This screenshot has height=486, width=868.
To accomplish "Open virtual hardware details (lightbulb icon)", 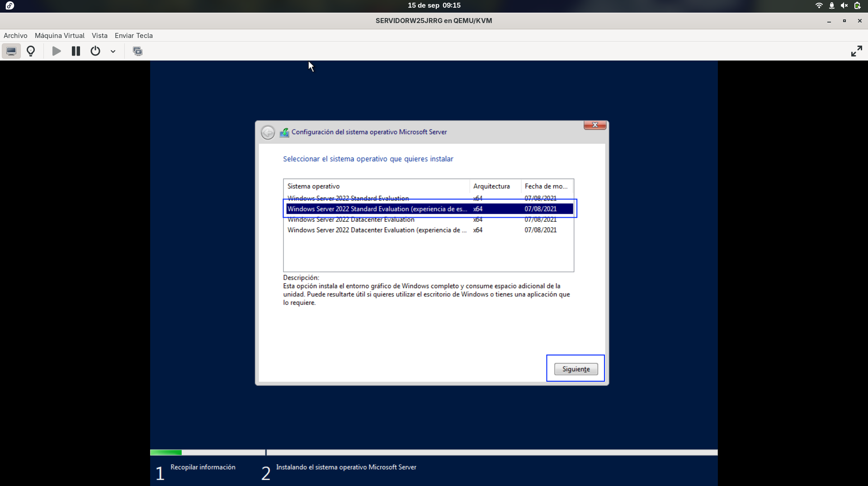I will tap(31, 51).
